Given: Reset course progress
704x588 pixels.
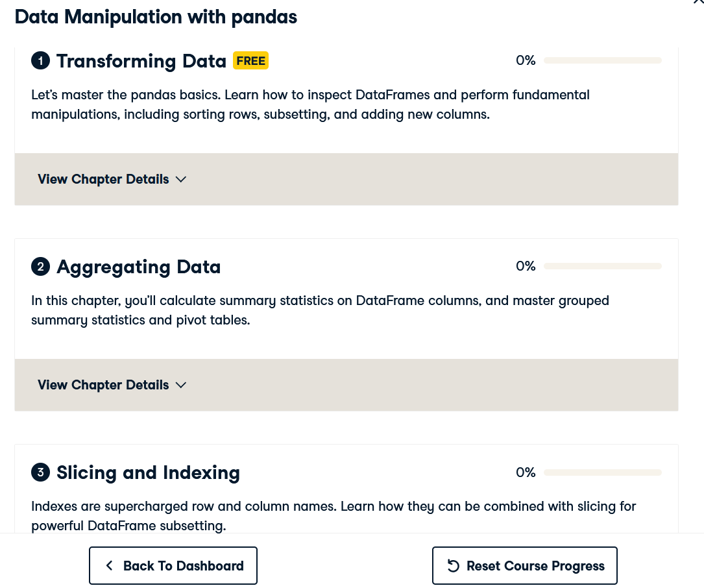Looking at the screenshot, I should [x=525, y=566].
